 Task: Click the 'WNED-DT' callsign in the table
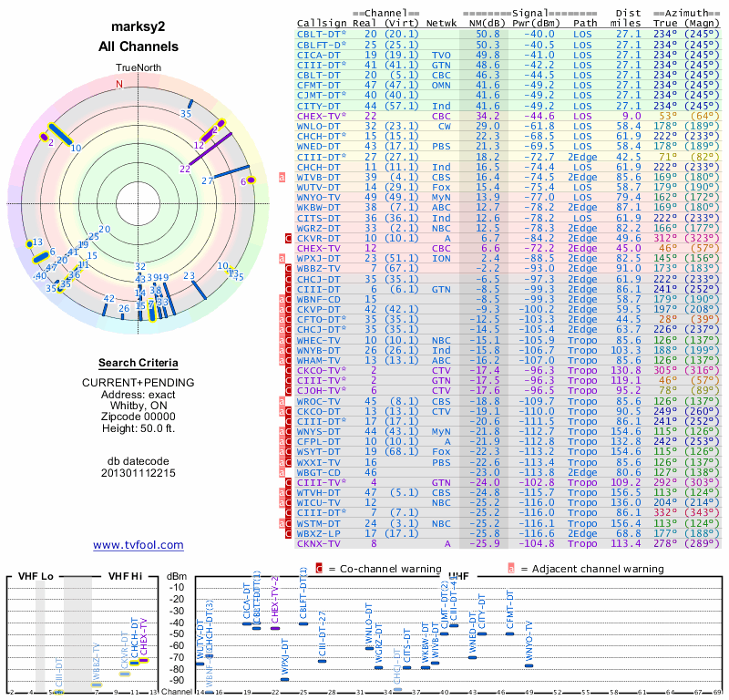(x=318, y=147)
